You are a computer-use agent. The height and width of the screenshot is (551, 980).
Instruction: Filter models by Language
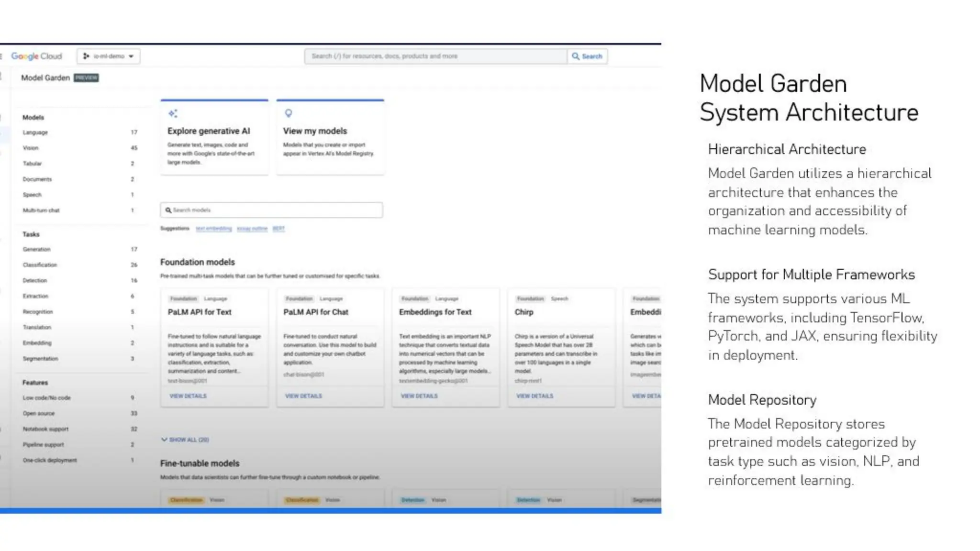click(79, 132)
